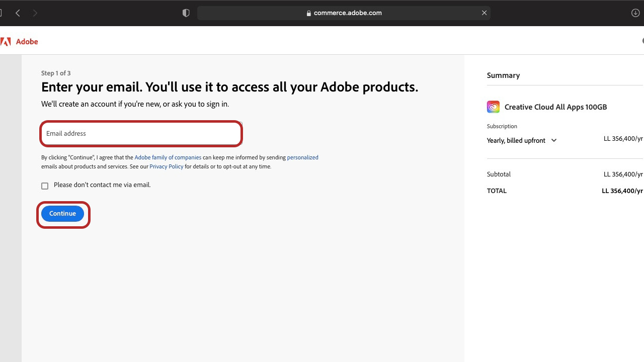Click the 'Subscription' label
Viewport: 644px width, 362px height.
502,126
